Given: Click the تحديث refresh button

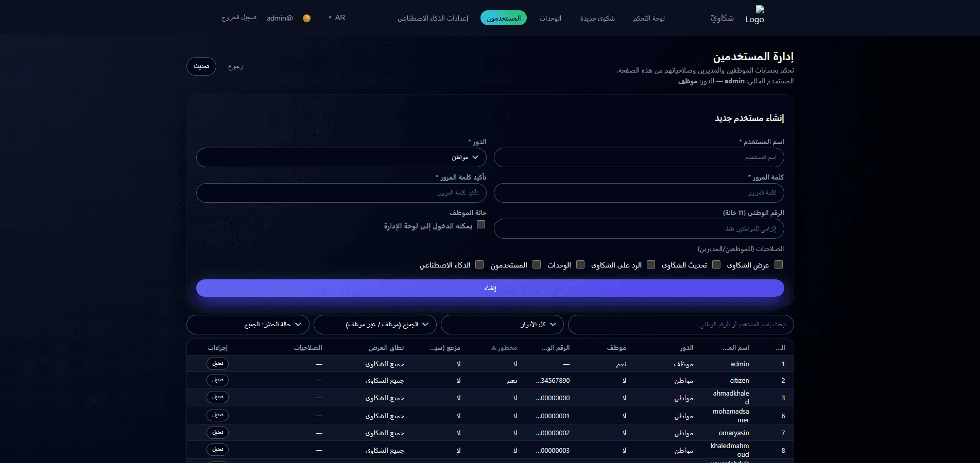Looking at the screenshot, I should pos(201,66).
